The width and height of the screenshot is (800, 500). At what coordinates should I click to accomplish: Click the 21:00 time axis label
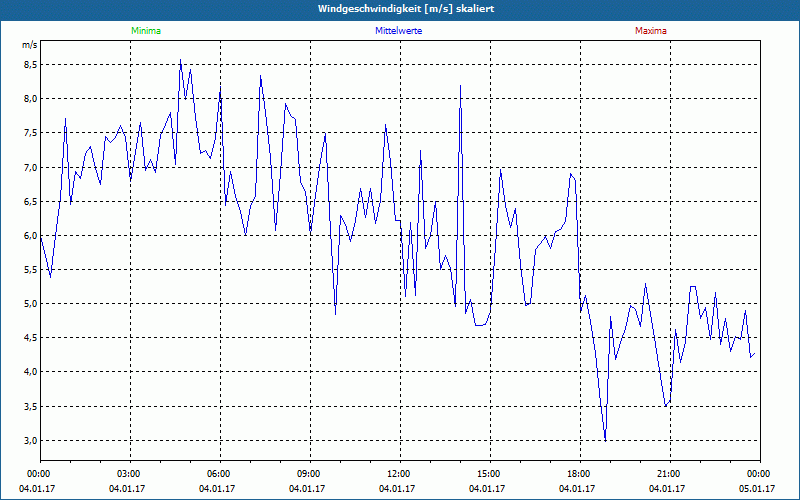point(667,474)
